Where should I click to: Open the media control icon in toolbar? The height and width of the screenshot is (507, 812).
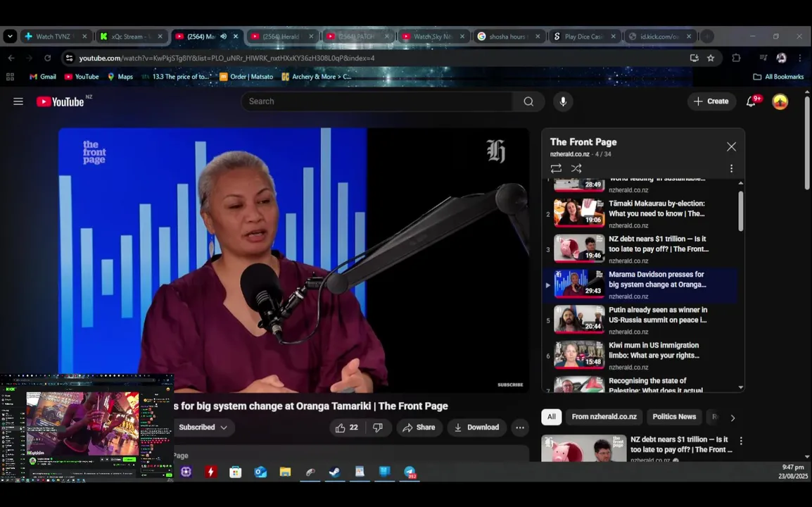[x=763, y=58]
